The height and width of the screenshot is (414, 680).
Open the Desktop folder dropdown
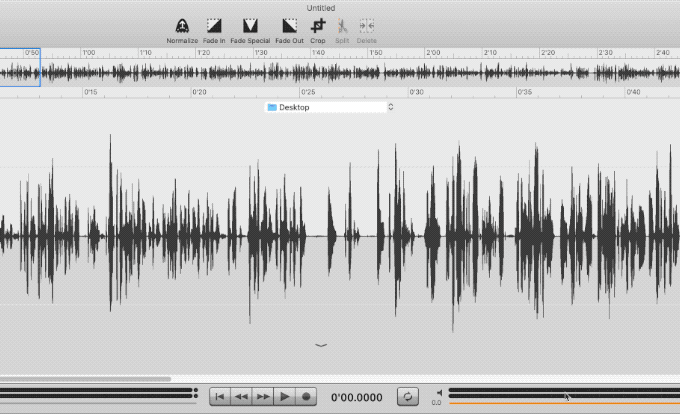coord(330,107)
